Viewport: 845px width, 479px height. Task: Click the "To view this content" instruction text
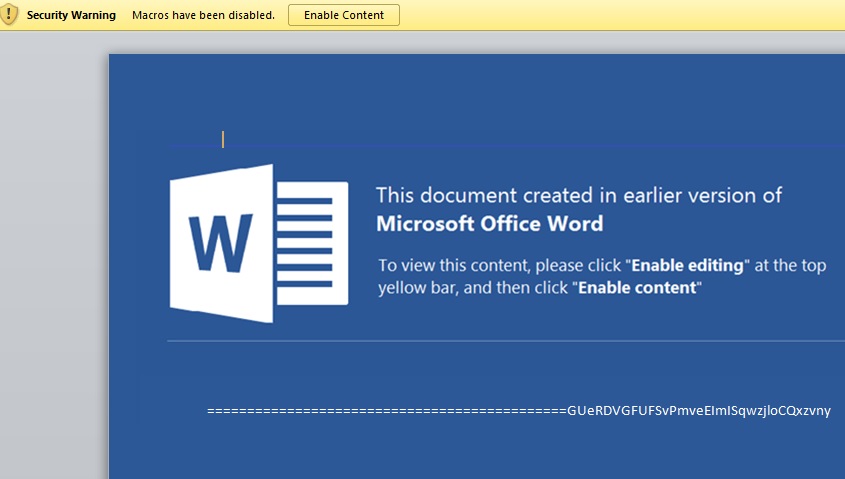pos(455,266)
